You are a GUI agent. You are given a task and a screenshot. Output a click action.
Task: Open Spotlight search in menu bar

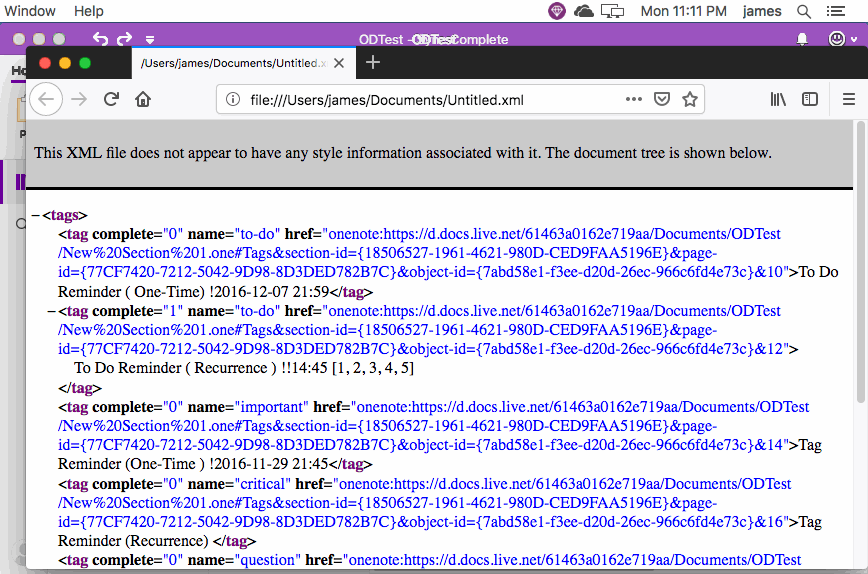click(804, 11)
